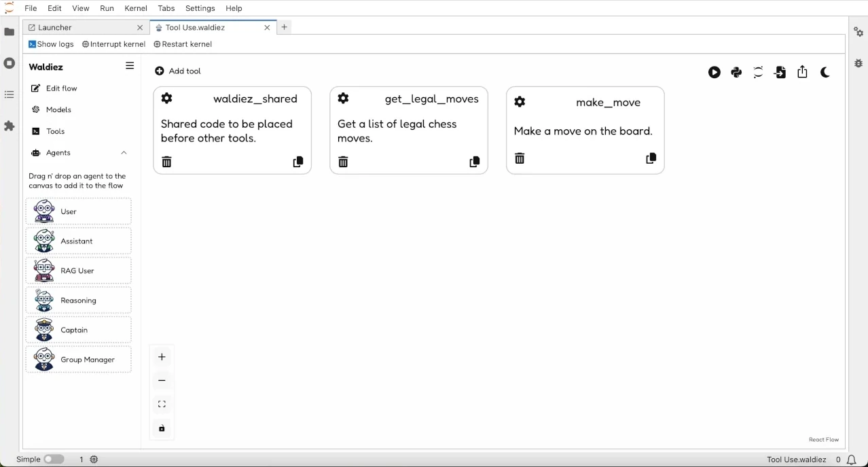Zoom in on the canvas
Image resolution: width=868 pixels, height=467 pixels.
click(162, 356)
